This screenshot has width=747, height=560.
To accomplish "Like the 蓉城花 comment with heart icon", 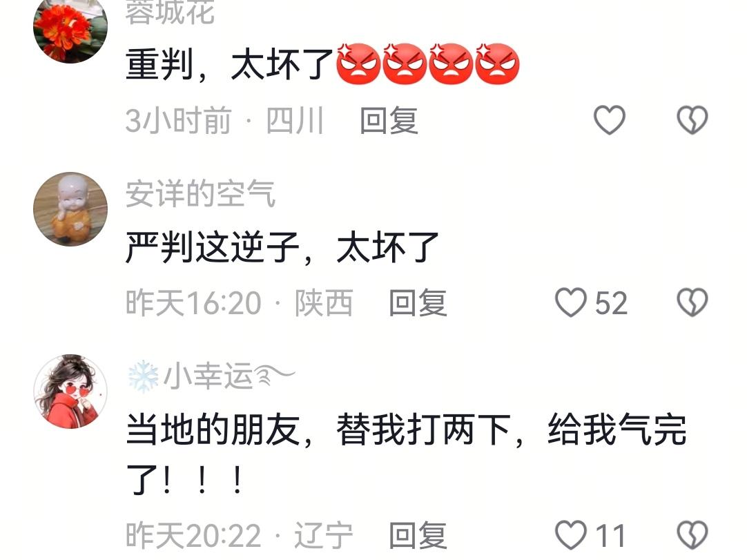I will click(610, 119).
